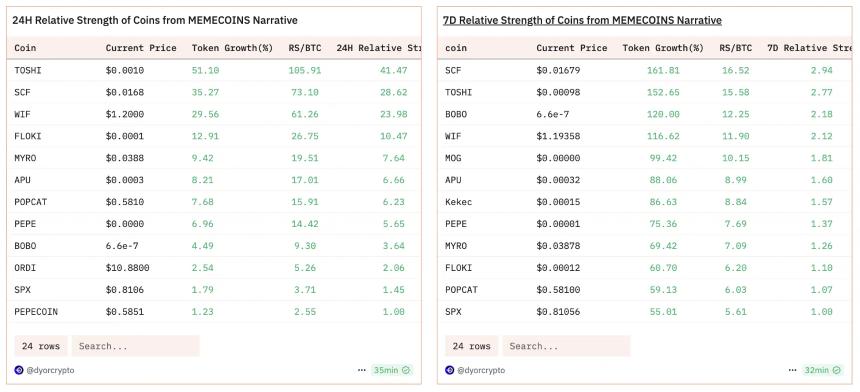Click the 32min refresh status indicator
This screenshot has height=392, width=860.
click(822, 370)
